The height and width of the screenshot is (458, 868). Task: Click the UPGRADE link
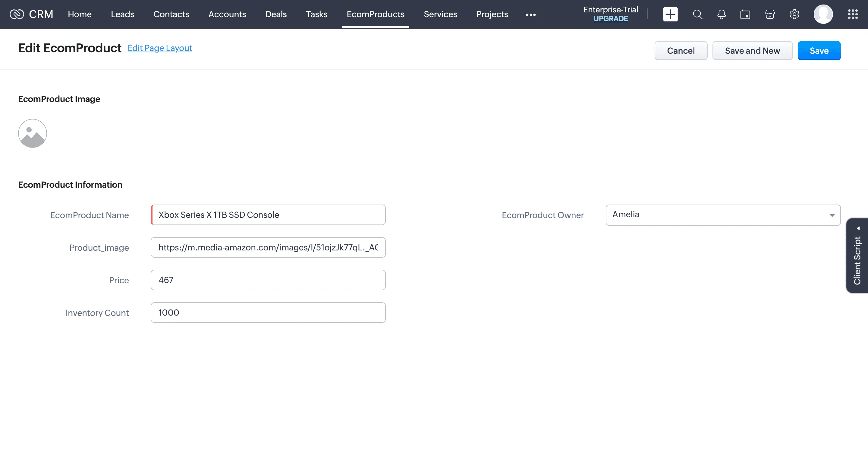[611, 19]
